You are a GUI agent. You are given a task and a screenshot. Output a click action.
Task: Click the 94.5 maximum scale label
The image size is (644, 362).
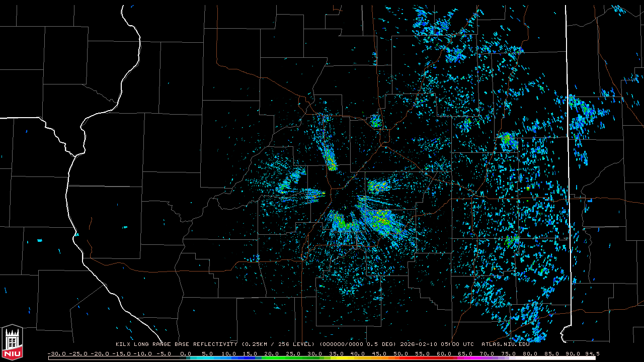coord(592,354)
